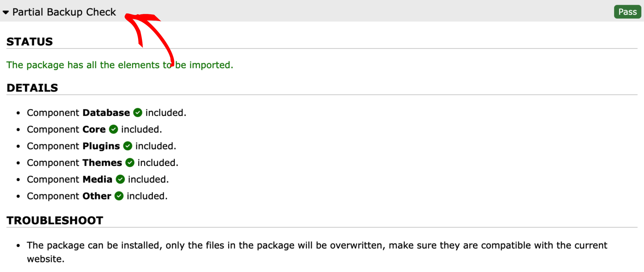The image size is (644, 272).
Task: Click the green Pass status badge
Action: [627, 12]
